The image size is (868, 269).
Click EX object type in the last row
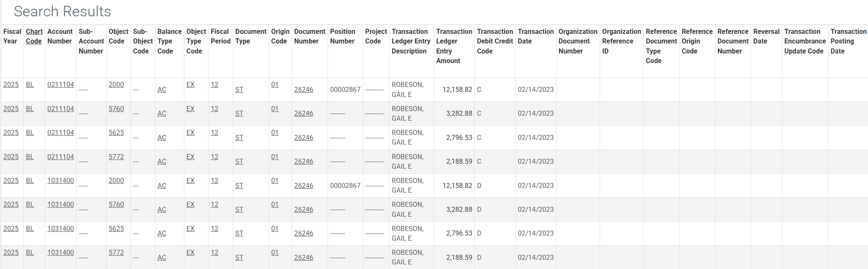190,252
